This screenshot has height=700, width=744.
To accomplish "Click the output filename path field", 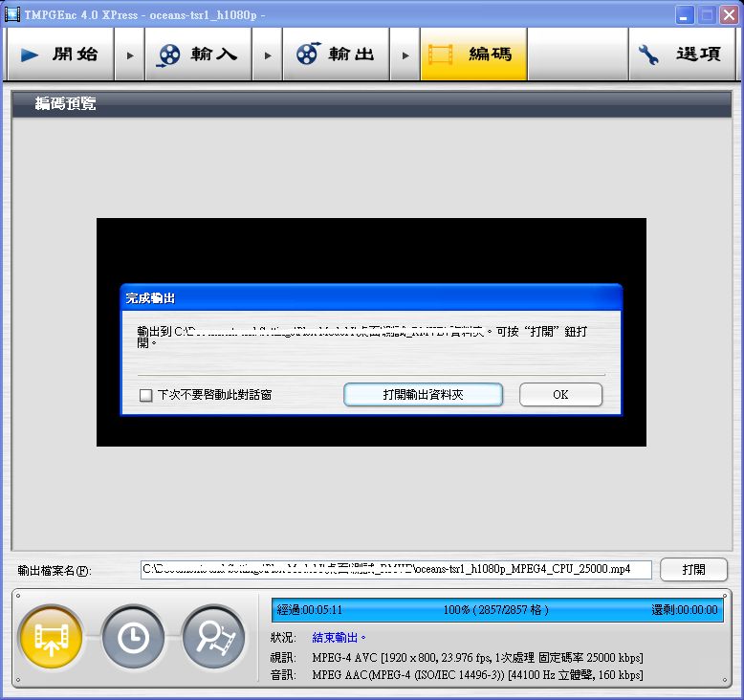I will click(396, 569).
